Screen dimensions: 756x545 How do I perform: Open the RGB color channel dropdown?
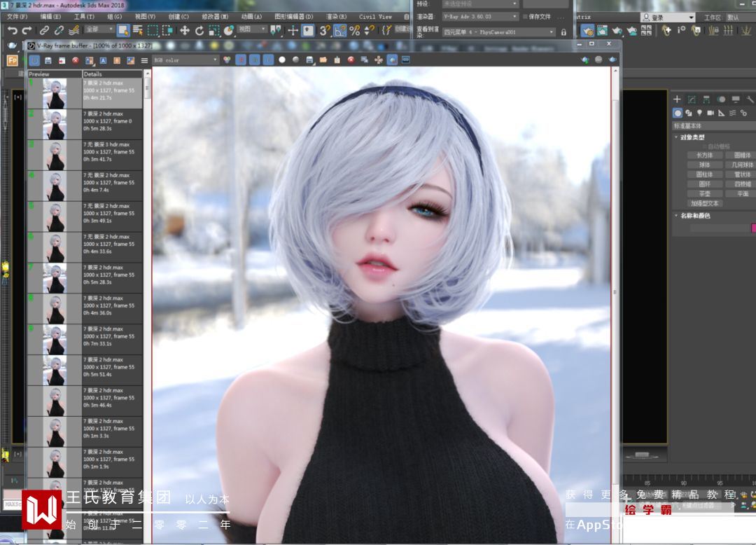click(185, 60)
